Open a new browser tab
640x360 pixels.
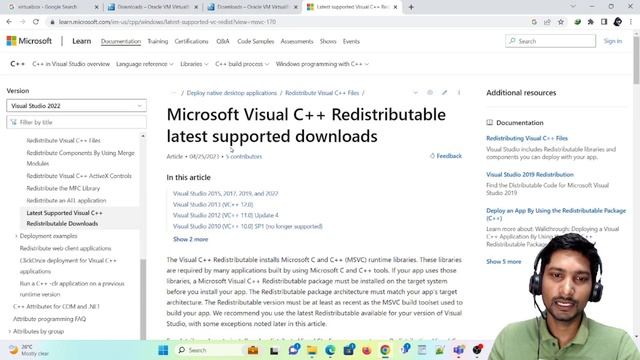411,7
